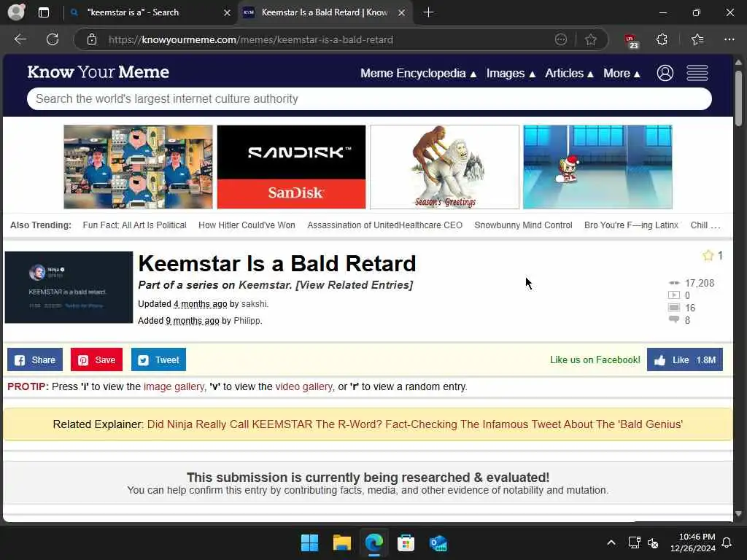This screenshot has height=560, width=747.
Task: Open trending How Hitler Could've Won
Action: point(247,225)
